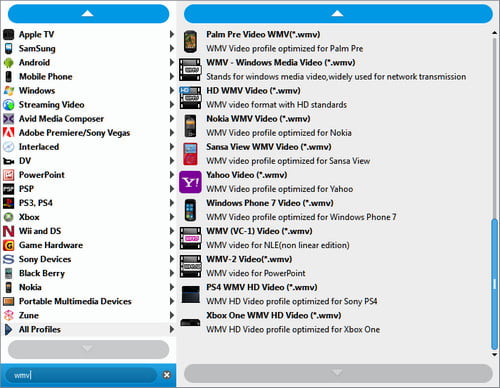Click the Windows Phone 7 device icon
Viewport: 500px width, 388px height.
pyautogui.click(x=190, y=210)
